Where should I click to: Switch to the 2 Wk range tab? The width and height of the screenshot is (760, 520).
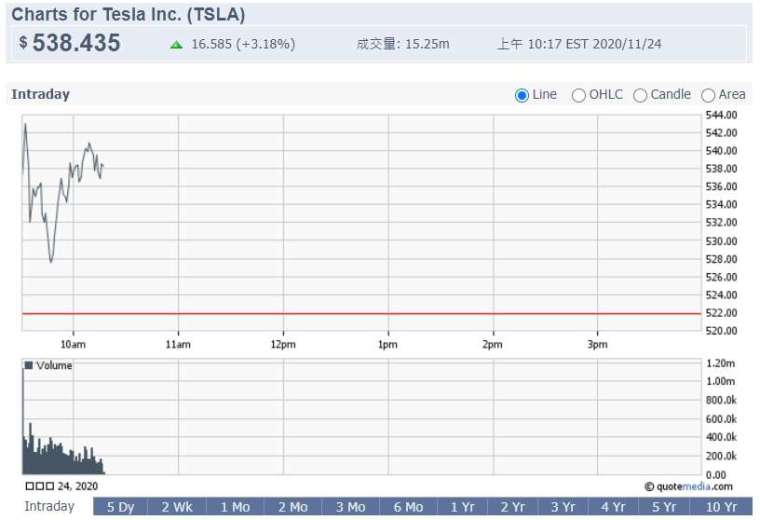177,507
